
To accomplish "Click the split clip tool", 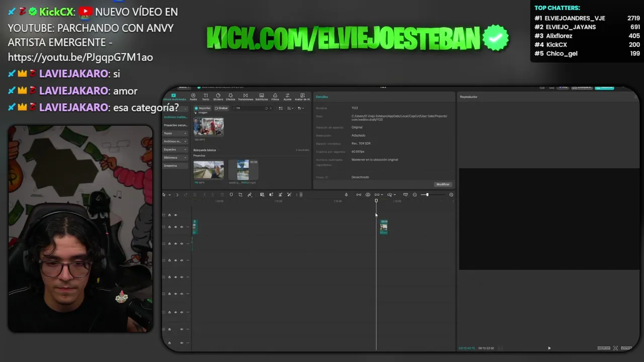I will coord(195,195).
